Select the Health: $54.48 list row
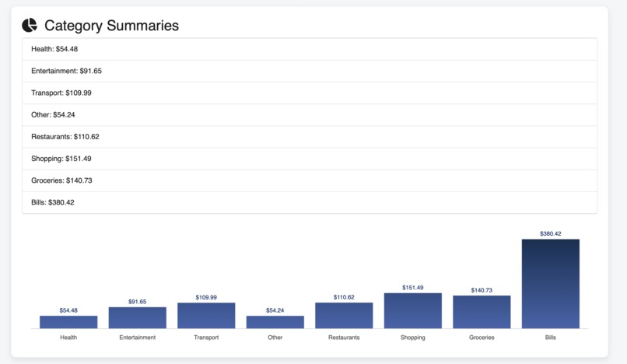Image resolution: width=627 pixels, height=364 pixels. click(310, 49)
